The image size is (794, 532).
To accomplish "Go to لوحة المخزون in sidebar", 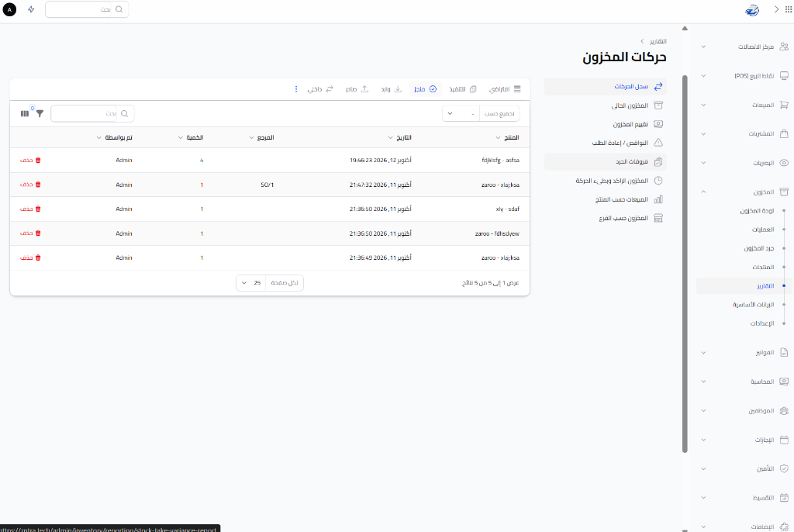I will pyautogui.click(x=757, y=211).
